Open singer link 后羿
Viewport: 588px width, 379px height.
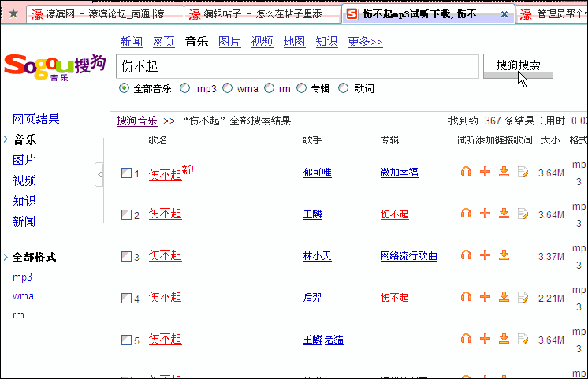313,298
